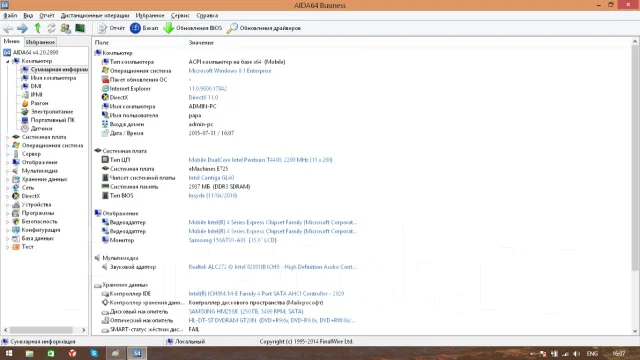This screenshot has width=640, height=360.
Task: Select Программы tree item
Action: [33, 213]
